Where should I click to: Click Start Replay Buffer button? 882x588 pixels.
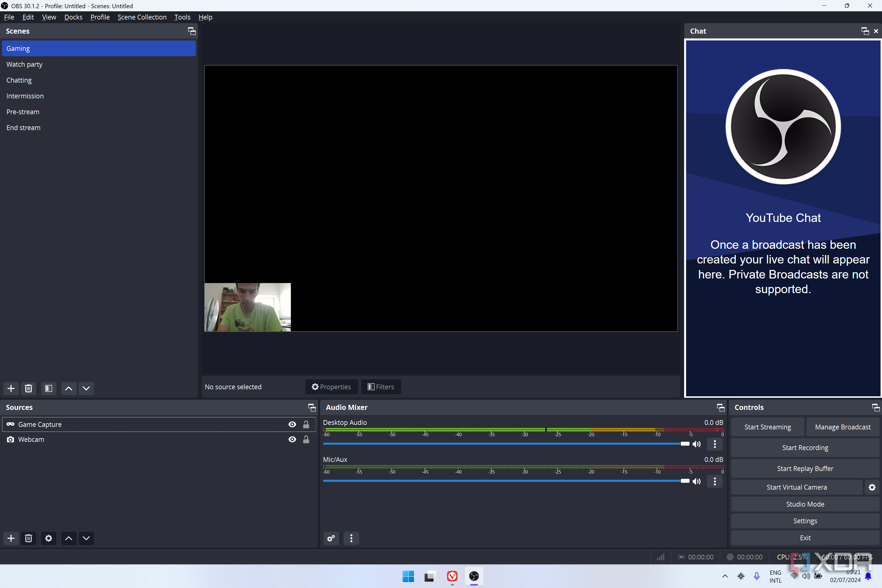coord(805,469)
